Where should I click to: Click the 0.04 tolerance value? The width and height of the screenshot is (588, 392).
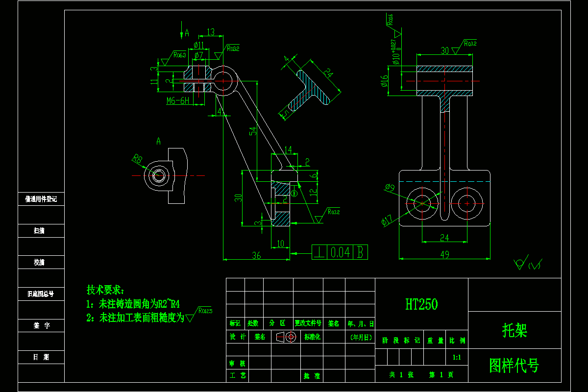[x=340, y=252]
